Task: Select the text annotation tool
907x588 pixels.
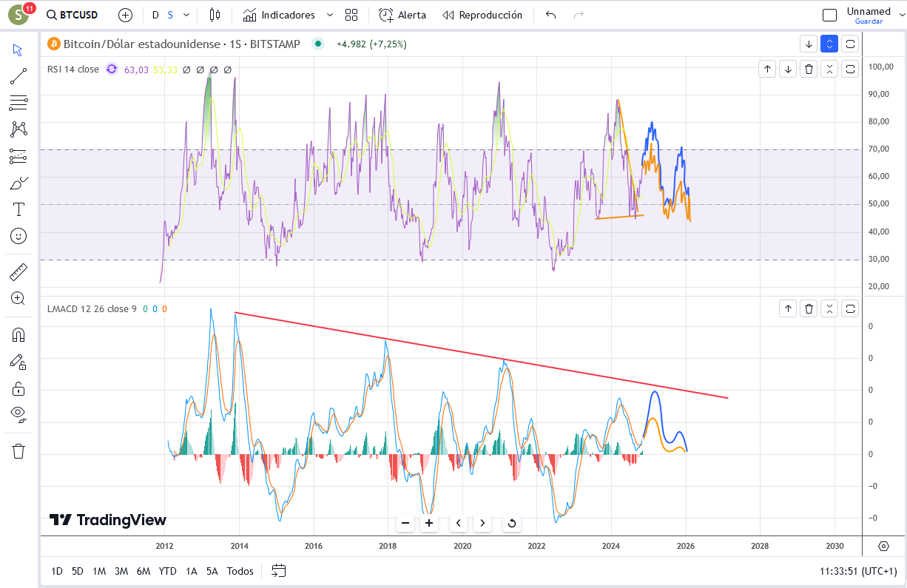Action: (x=18, y=209)
